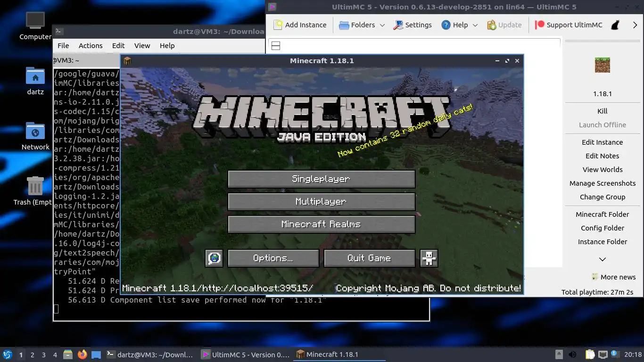This screenshot has width=644, height=362.
Task: Open the volume control tray icon
Action: [572, 354]
